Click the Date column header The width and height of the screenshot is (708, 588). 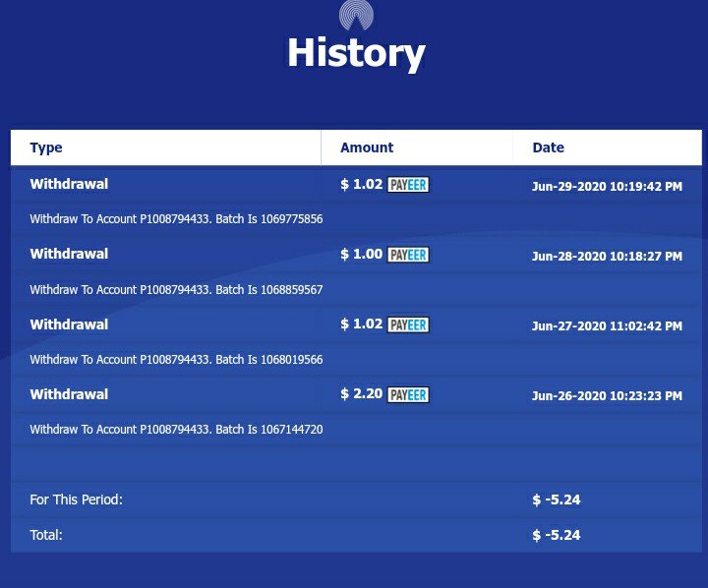click(x=548, y=147)
